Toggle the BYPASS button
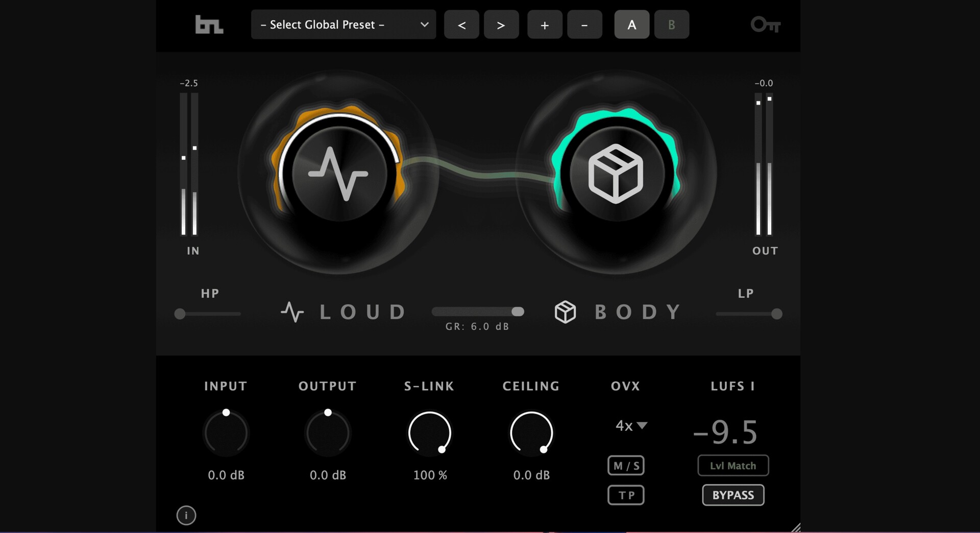The width and height of the screenshot is (980, 533). [x=733, y=495]
